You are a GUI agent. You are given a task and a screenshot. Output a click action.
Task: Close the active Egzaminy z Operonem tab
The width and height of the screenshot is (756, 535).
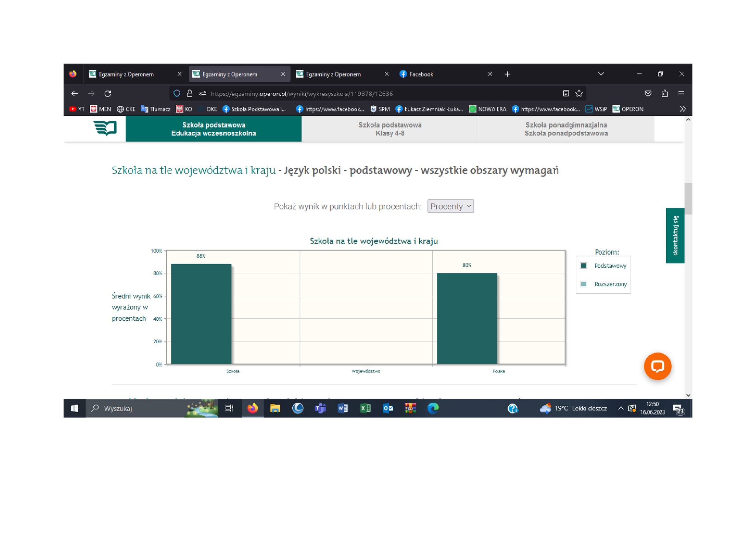coord(283,74)
